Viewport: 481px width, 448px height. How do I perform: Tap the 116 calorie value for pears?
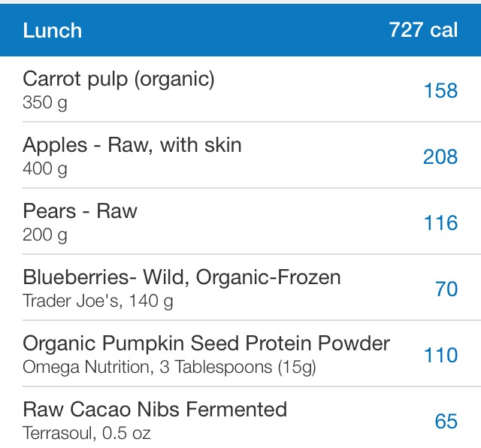click(x=441, y=222)
